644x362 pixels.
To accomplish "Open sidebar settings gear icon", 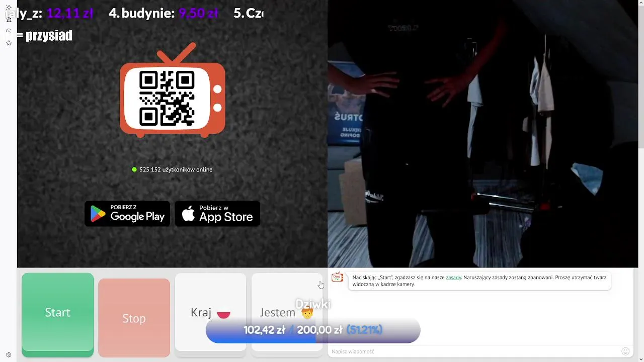I will [9, 354].
